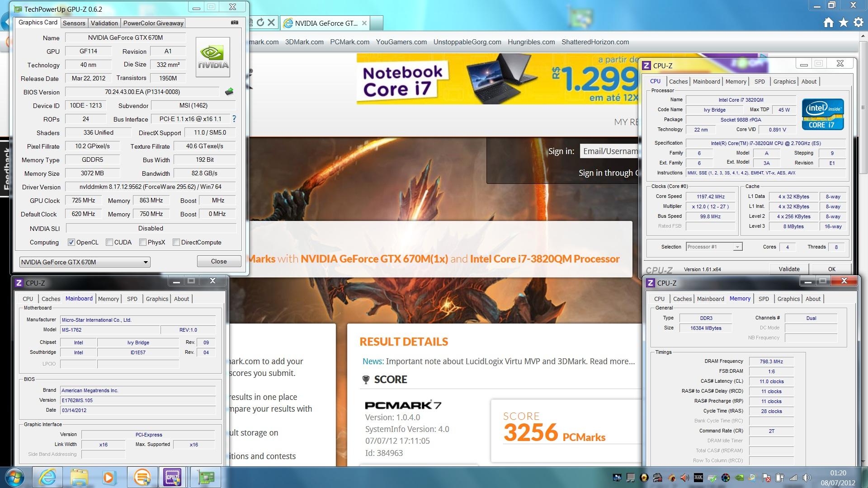Click the Specification field i7-3820QM CPU

pos(765,143)
